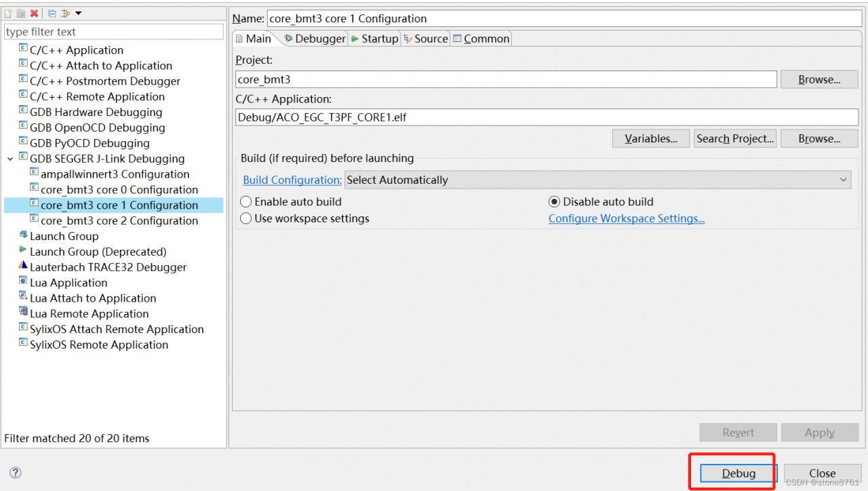Select Disable auto build radio button

554,201
